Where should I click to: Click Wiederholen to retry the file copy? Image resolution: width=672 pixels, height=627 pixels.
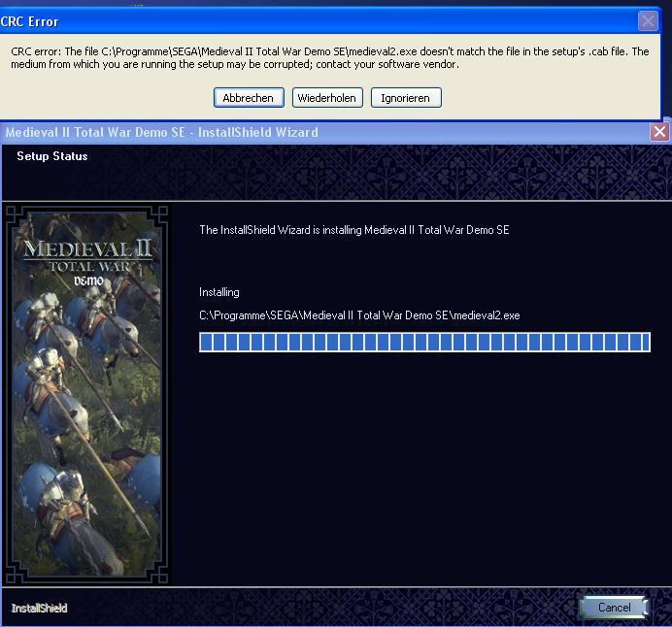[327, 98]
